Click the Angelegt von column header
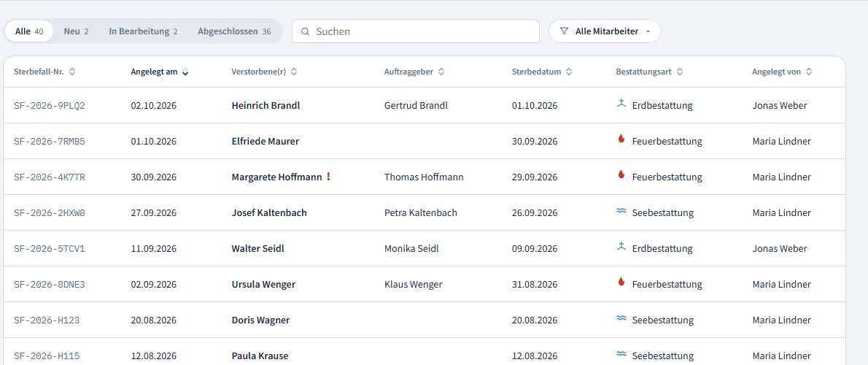868x365 pixels. (x=776, y=72)
